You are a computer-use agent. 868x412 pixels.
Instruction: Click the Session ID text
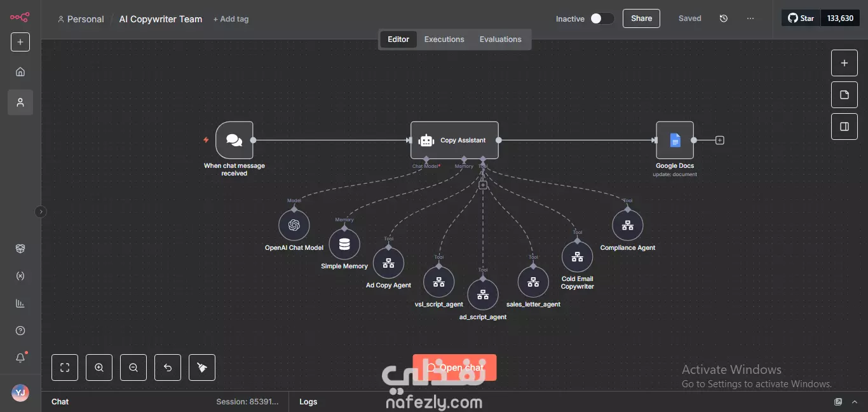click(x=247, y=402)
